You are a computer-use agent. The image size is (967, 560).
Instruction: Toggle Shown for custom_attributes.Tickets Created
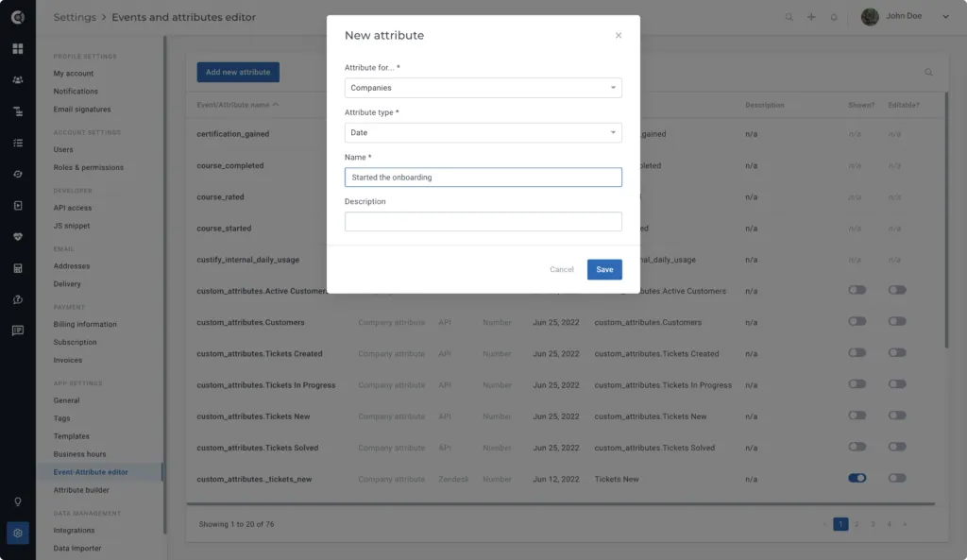[x=857, y=353]
